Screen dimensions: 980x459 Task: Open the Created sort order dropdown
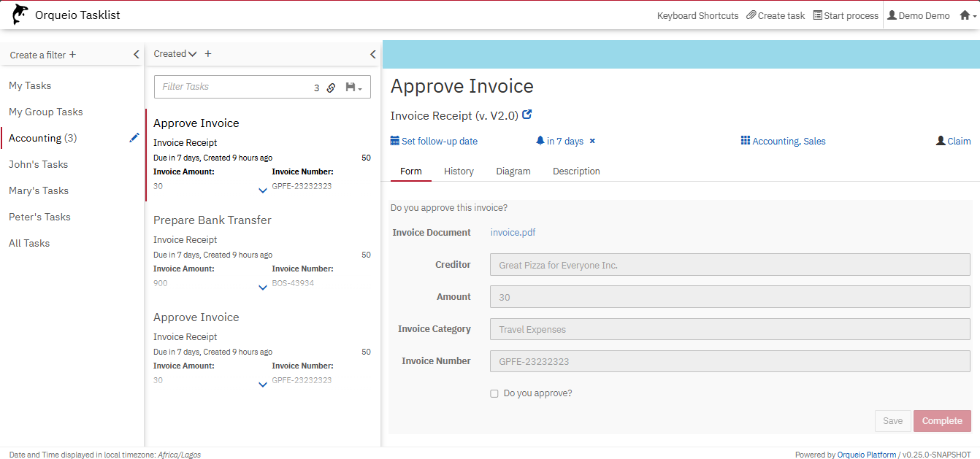[175, 54]
